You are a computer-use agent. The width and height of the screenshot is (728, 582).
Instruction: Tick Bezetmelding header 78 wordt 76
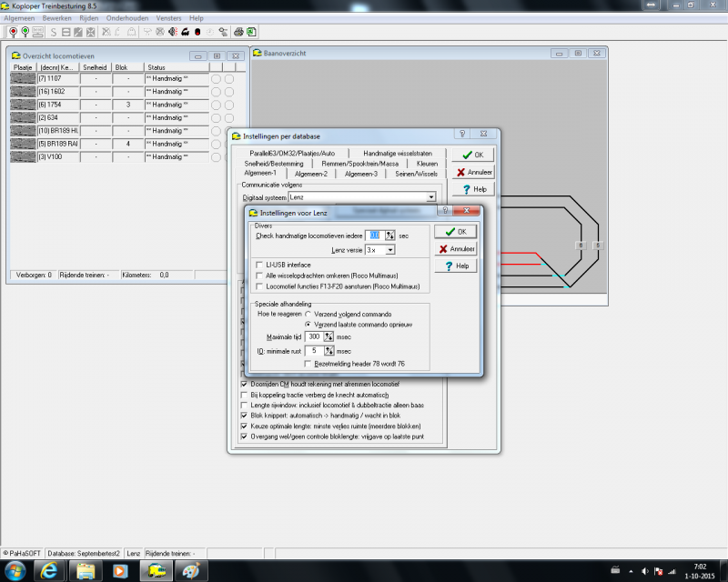[x=308, y=364]
